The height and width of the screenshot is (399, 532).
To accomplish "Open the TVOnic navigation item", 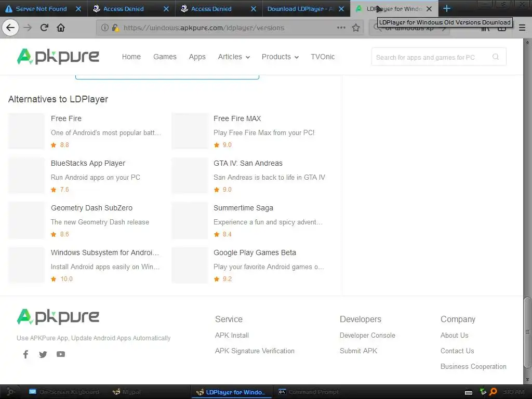I will [x=323, y=57].
